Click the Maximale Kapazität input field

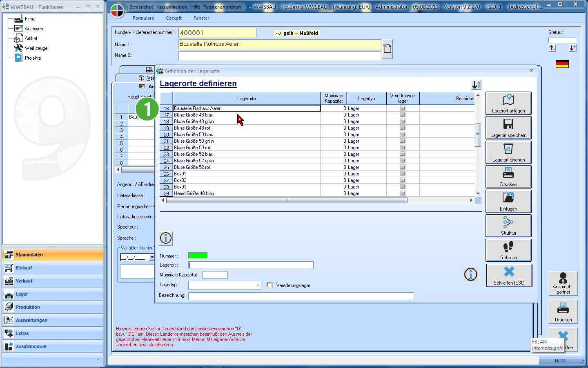tap(215, 275)
